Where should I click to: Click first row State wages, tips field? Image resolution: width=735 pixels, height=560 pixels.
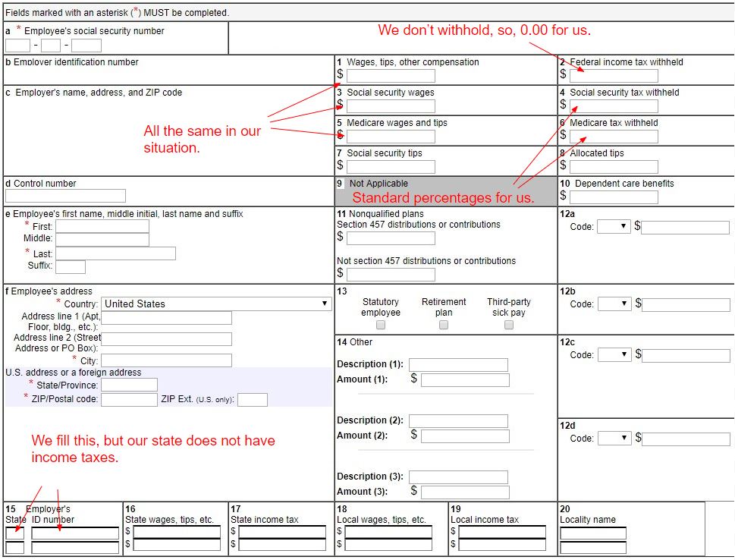(177, 532)
